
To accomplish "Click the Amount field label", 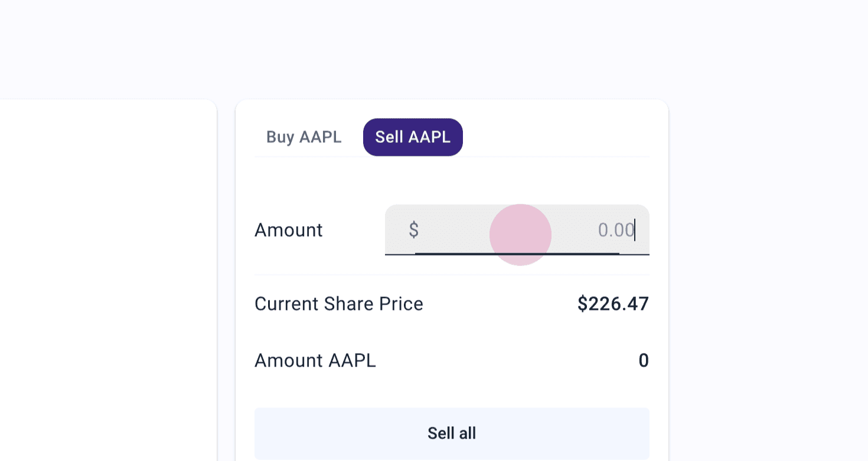I will point(288,230).
